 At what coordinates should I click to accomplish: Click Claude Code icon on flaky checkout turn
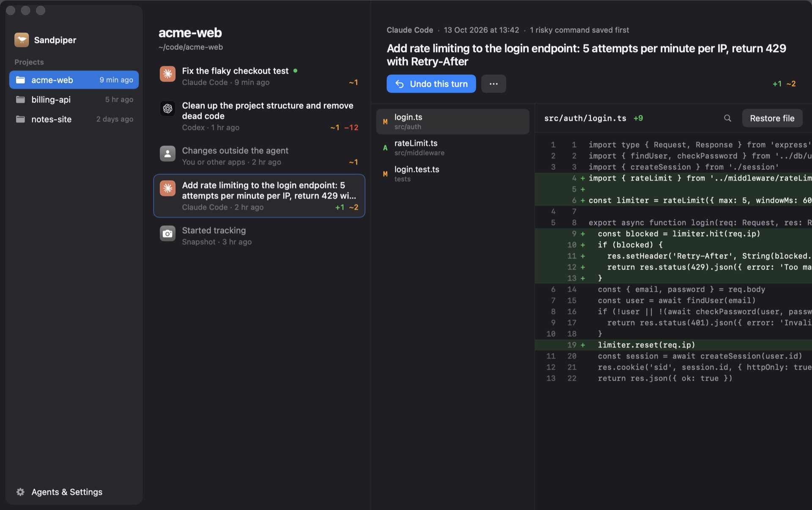click(167, 74)
